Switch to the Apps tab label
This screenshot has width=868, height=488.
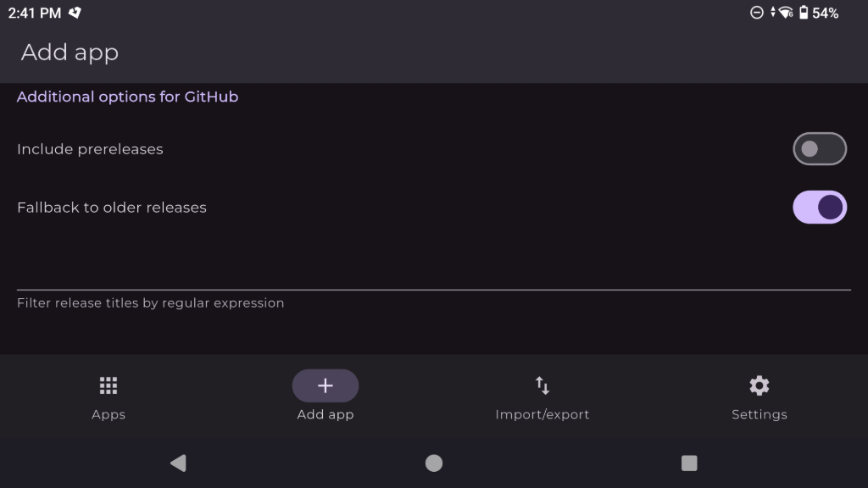[108, 414]
